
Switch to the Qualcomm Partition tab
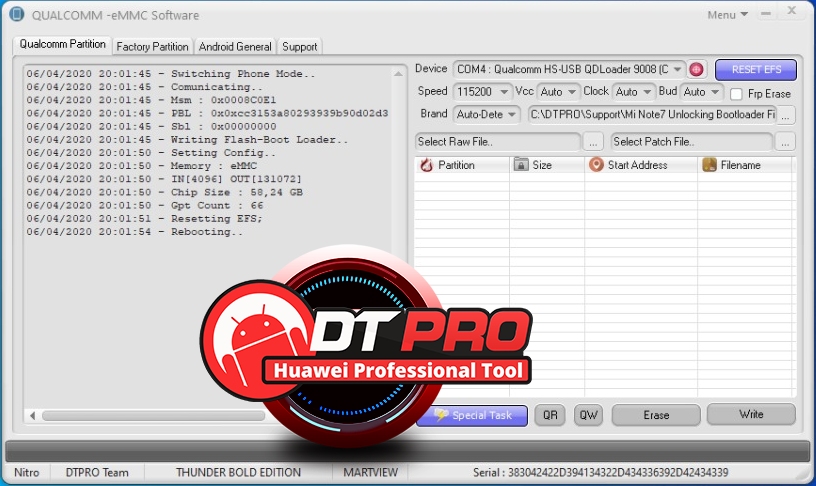click(62, 44)
